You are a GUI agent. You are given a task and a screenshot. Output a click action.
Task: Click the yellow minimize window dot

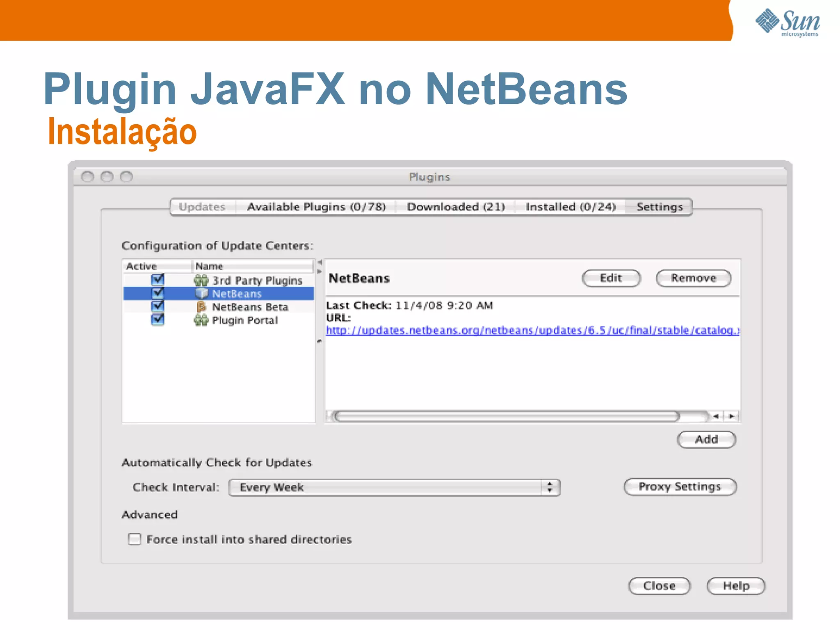coord(107,177)
